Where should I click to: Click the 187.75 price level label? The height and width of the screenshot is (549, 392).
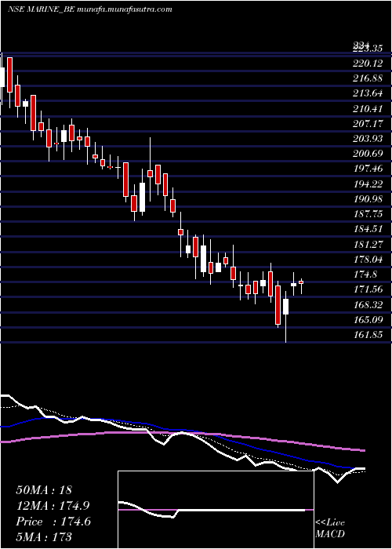[x=368, y=214]
